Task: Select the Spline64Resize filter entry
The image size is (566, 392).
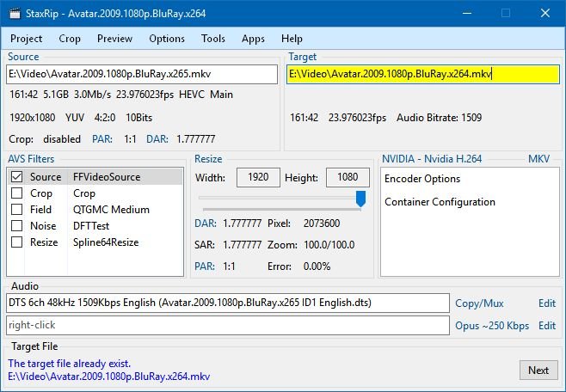Action: pyautogui.click(x=106, y=242)
